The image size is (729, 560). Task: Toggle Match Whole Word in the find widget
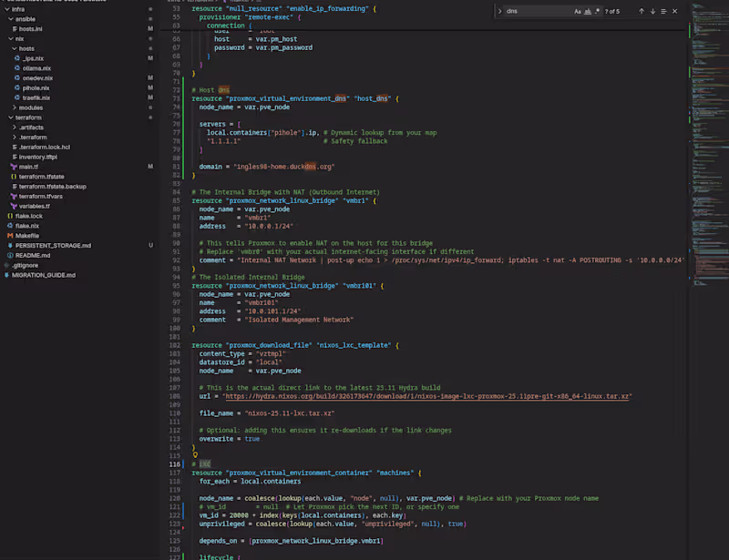pyautogui.click(x=588, y=11)
